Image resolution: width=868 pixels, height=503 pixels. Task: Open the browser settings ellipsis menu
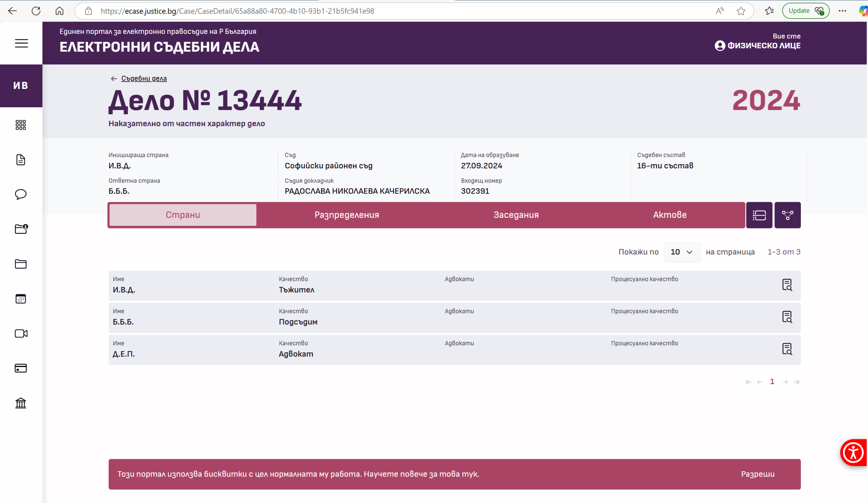(842, 11)
